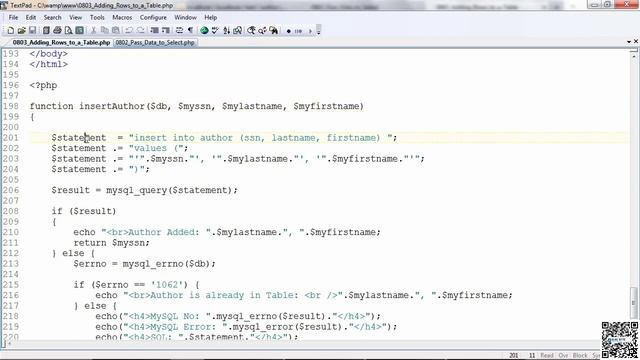Switch to the 0802_Pass_Data_to_Select.php tab
The width and height of the screenshot is (640, 360).
(x=155, y=42)
